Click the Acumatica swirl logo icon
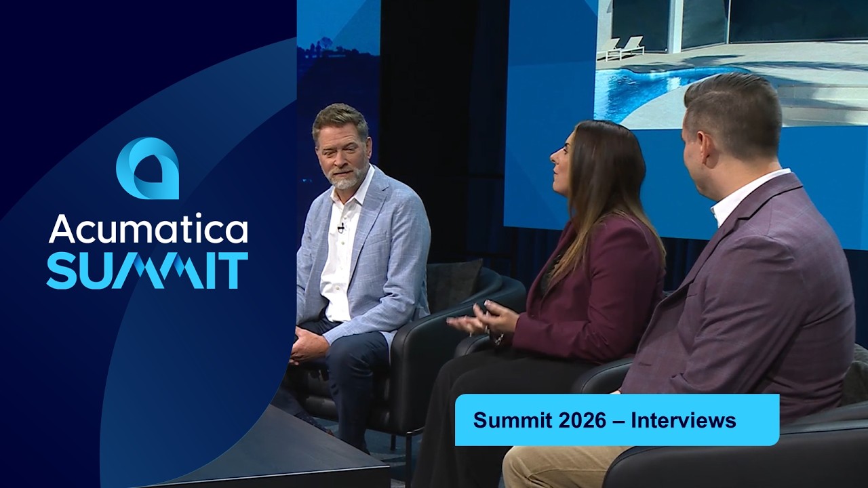 tap(147, 168)
